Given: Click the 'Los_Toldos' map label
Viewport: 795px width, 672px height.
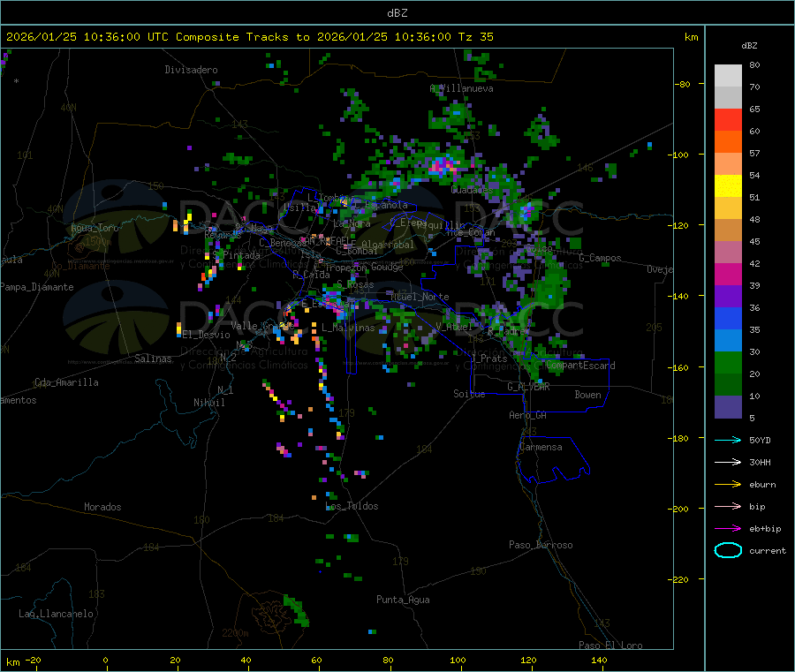Looking at the screenshot, I should pos(352,506).
